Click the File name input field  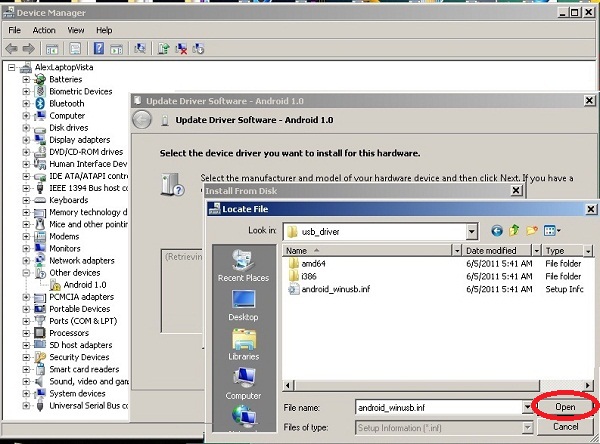(439, 407)
